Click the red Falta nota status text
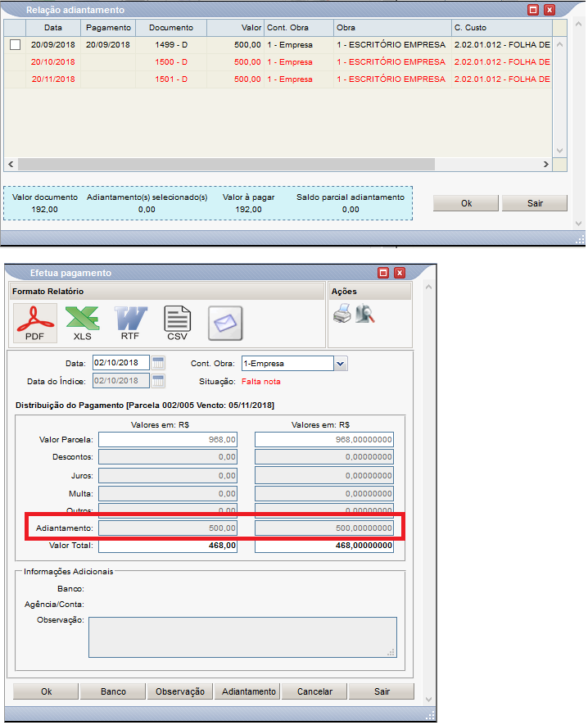This screenshot has width=588, height=725. (x=261, y=382)
